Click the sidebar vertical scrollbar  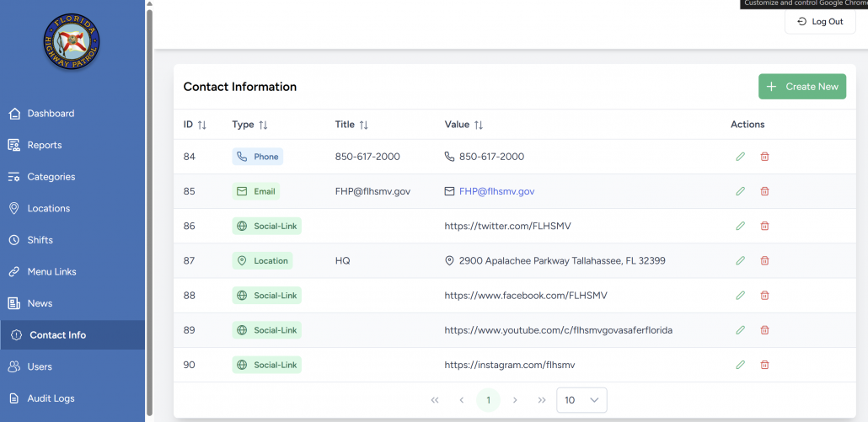pyautogui.click(x=150, y=211)
